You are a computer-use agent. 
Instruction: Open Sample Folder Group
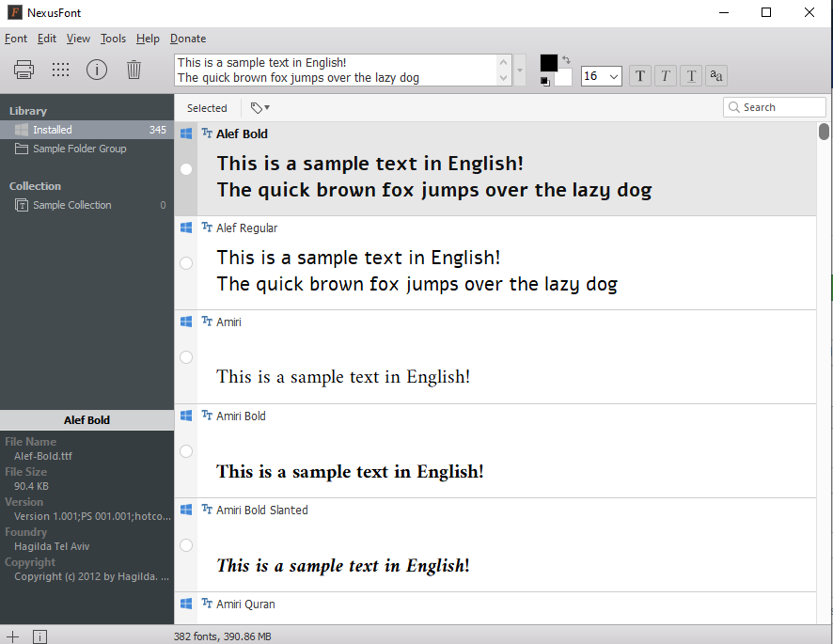tap(87, 149)
